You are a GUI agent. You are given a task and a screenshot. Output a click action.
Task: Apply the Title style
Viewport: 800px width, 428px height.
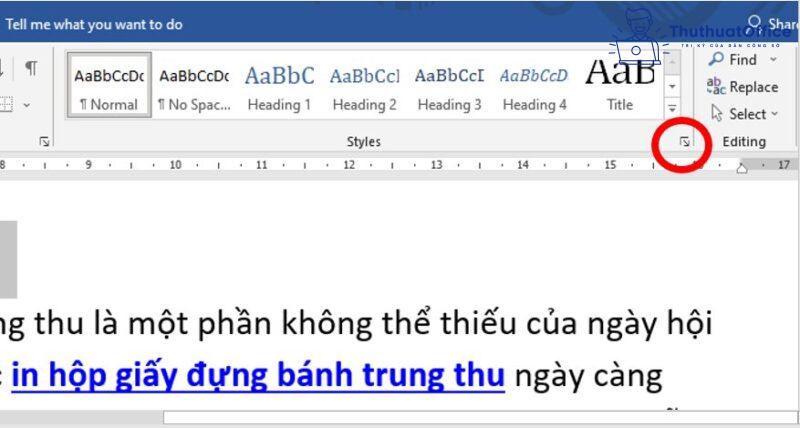tap(619, 85)
